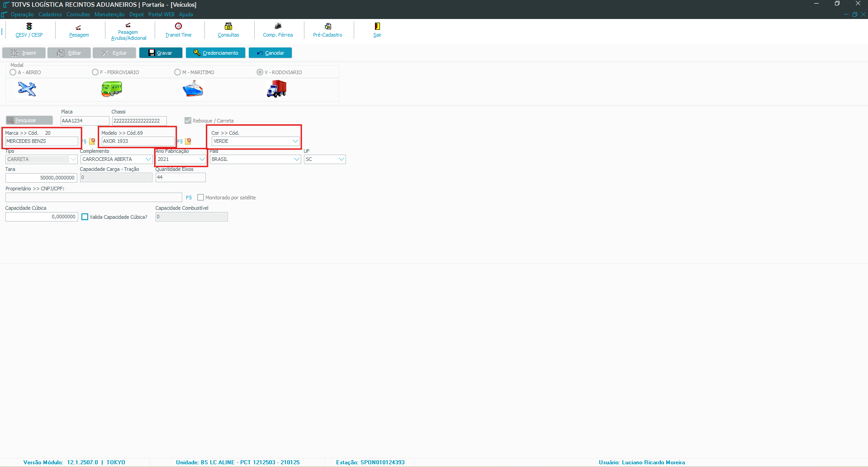Click the Marca F5 lookup icon
The image size is (868, 467).
point(92,142)
